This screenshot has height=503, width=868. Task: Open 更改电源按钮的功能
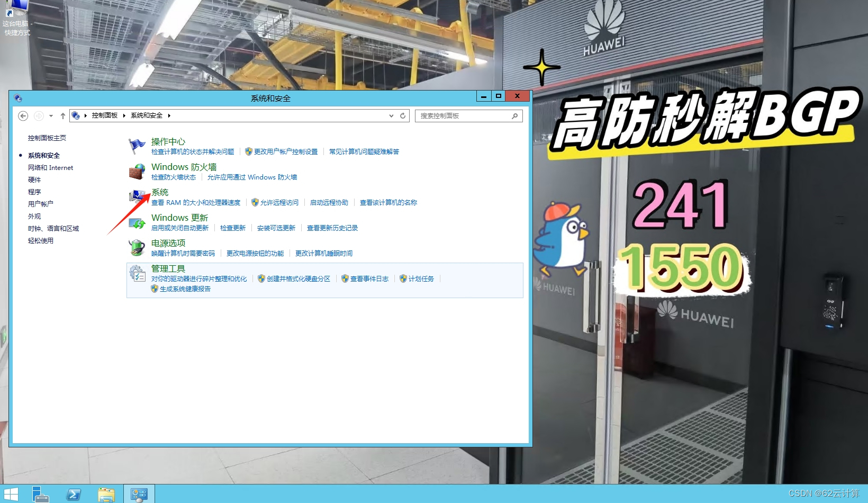coord(255,253)
